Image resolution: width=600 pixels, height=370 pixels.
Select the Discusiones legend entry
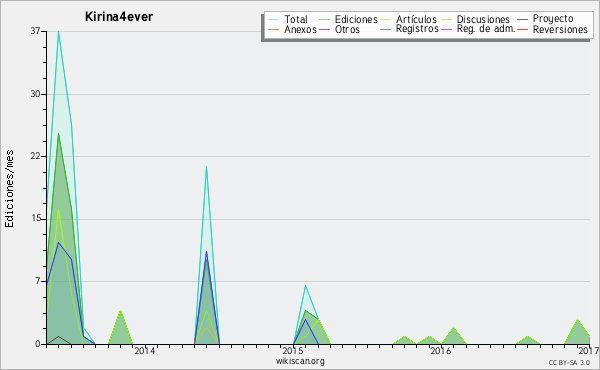pyautogui.click(x=483, y=19)
